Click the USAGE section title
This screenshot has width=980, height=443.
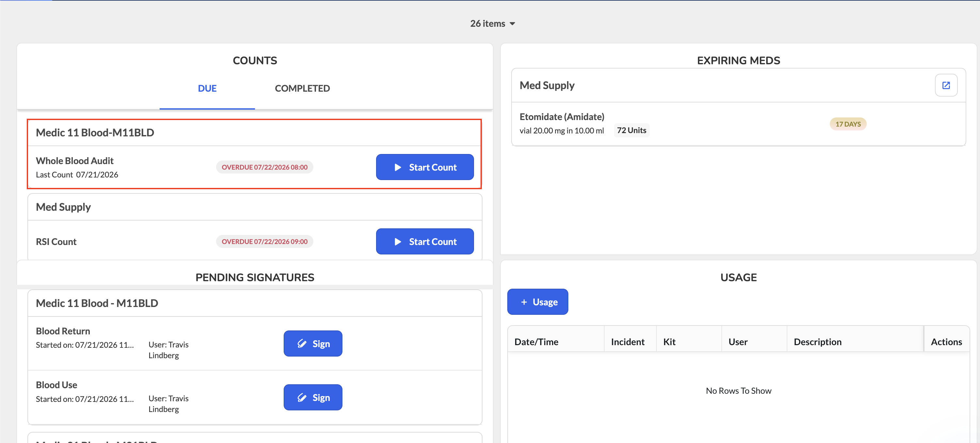(738, 277)
